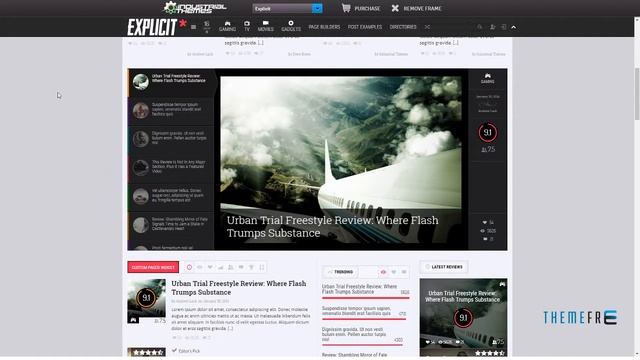Select the bar chart ratings filter icon
This screenshot has width=640, height=360.
click(x=220, y=267)
